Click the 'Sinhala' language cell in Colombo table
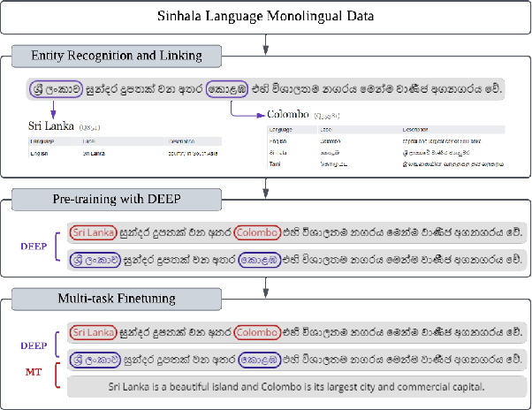The image size is (532, 410). coord(277,153)
